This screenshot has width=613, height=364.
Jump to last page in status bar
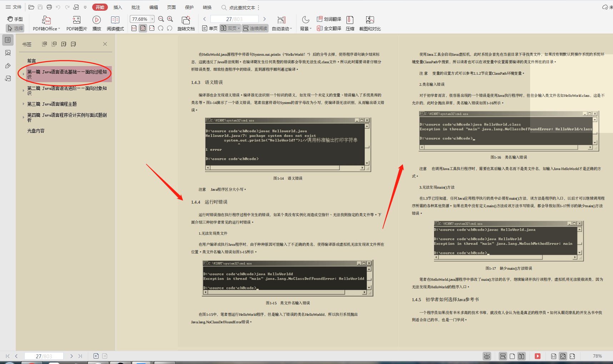(80, 356)
